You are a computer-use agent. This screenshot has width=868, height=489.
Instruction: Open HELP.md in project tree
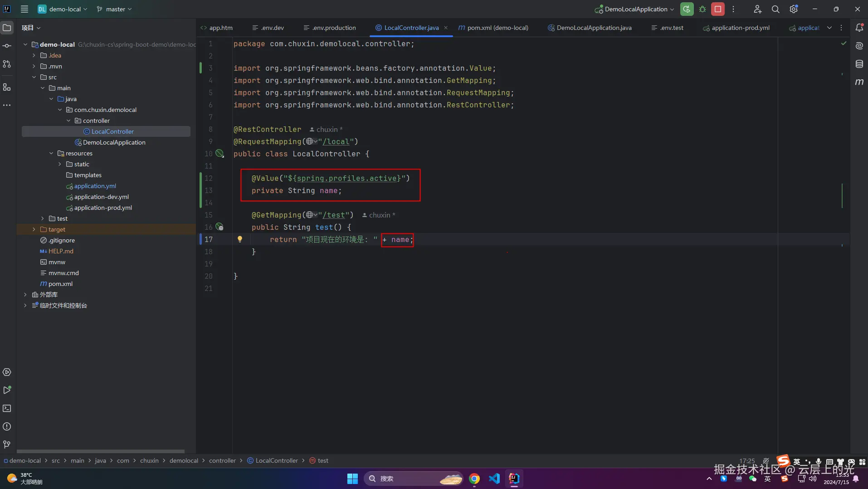[61, 251]
